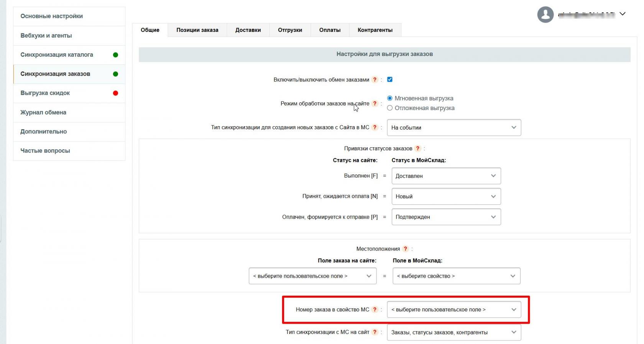Open help for order processing mode
Image resolution: width=644 pixels, height=344 pixels.
(x=375, y=104)
